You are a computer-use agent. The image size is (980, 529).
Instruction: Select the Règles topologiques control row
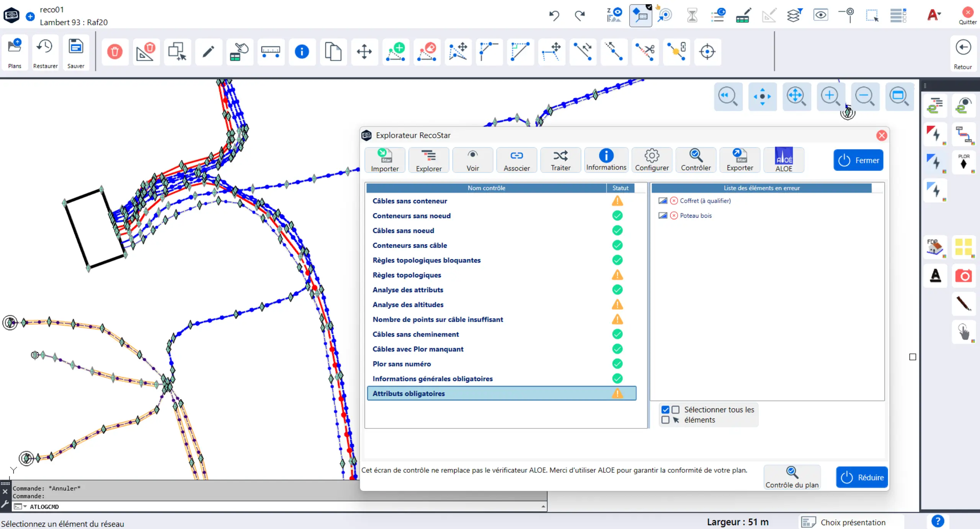[x=407, y=275]
